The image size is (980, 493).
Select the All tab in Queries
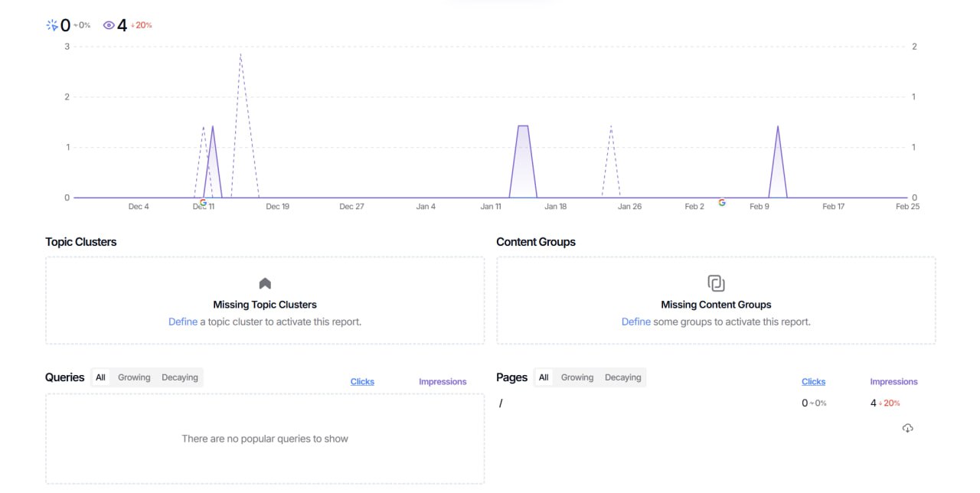click(100, 377)
